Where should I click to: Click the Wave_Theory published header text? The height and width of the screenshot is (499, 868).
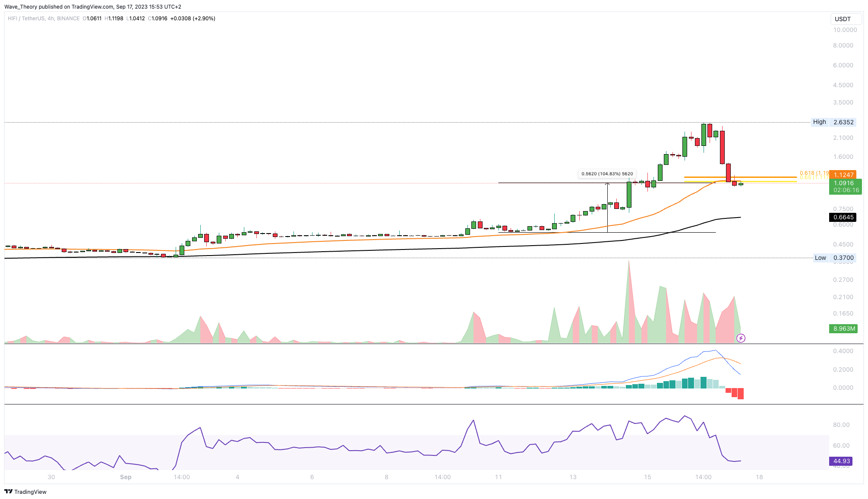92,6
